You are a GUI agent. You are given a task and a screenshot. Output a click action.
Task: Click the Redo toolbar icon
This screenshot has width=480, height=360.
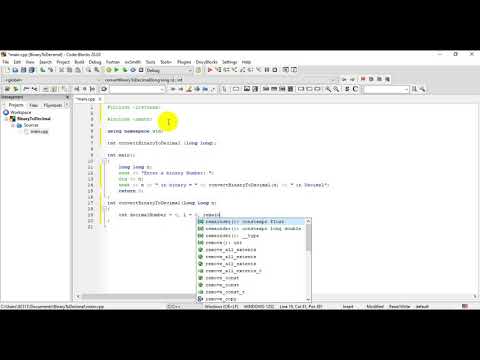click(x=51, y=70)
